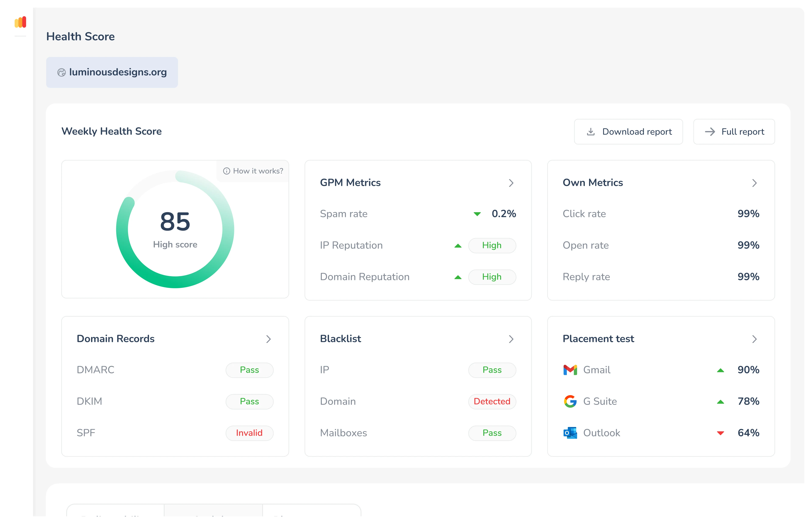Screen dimensions: 812x524
Task: Select the luminousdesigns.org domain tab
Action: click(x=112, y=72)
